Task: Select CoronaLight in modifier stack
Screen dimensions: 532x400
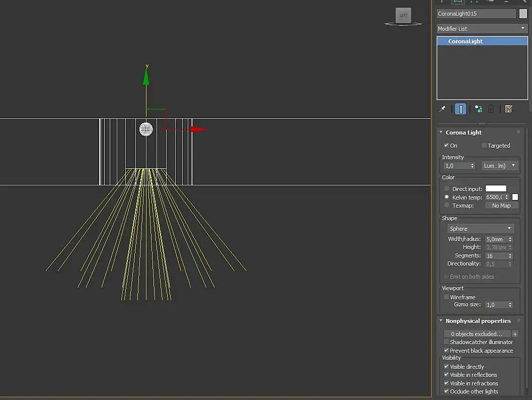Action: coord(466,41)
